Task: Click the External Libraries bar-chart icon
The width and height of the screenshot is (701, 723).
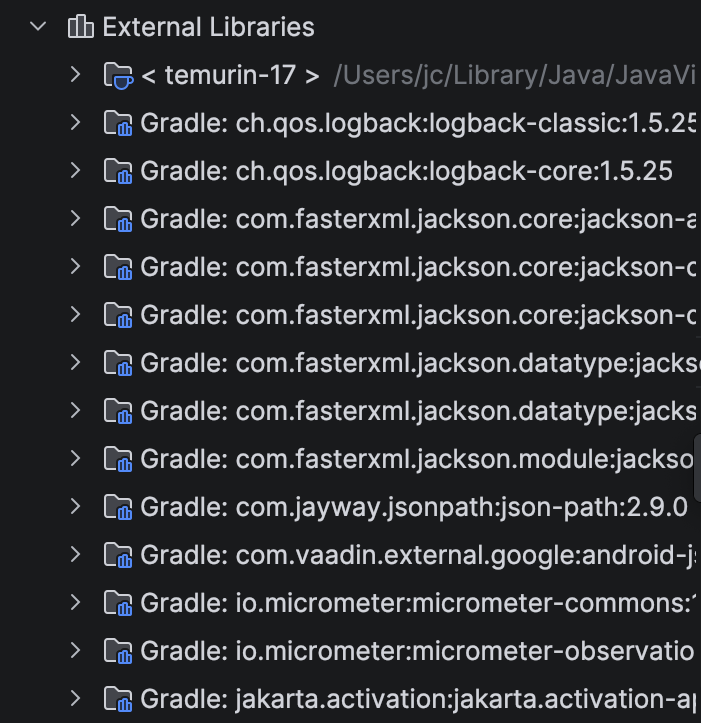Action: pyautogui.click(x=81, y=26)
